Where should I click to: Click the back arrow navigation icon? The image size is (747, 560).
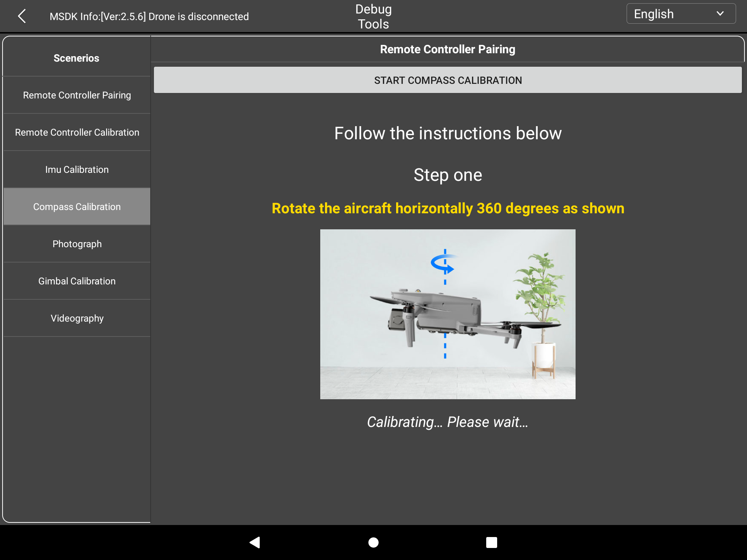pos(21,16)
